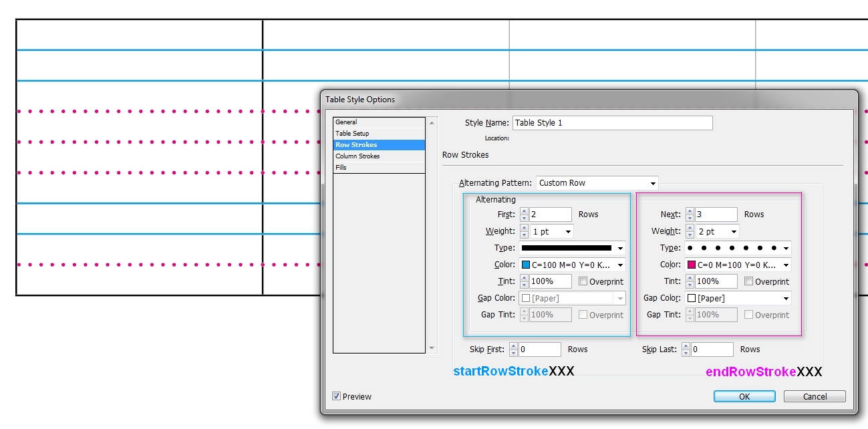868x429 pixels.
Task: Click the Table Style Options title bar
Action: click(589, 100)
